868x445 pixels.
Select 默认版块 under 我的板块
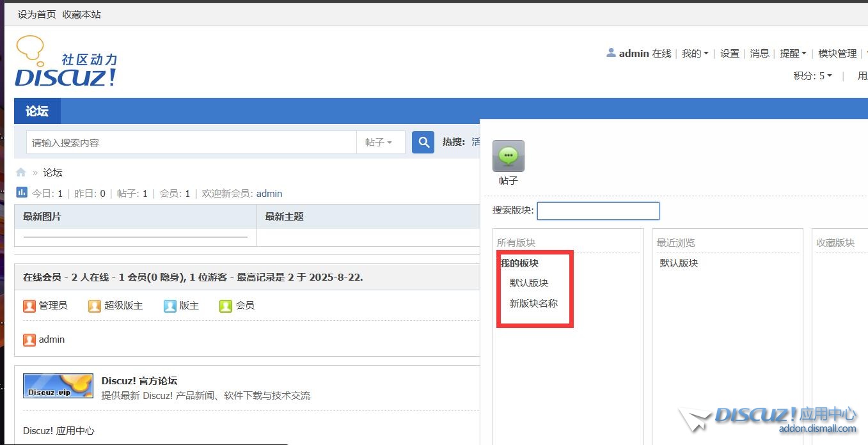(x=528, y=283)
